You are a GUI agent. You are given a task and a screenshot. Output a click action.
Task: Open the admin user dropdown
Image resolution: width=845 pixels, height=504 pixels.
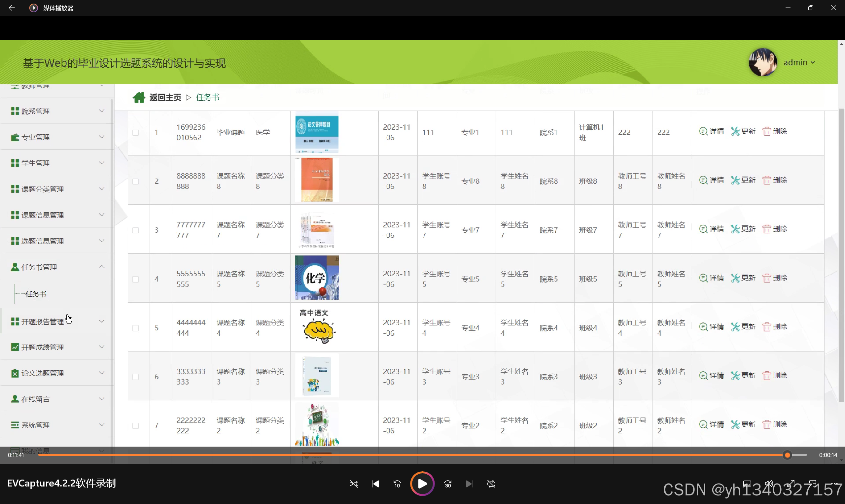coord(799,62)
